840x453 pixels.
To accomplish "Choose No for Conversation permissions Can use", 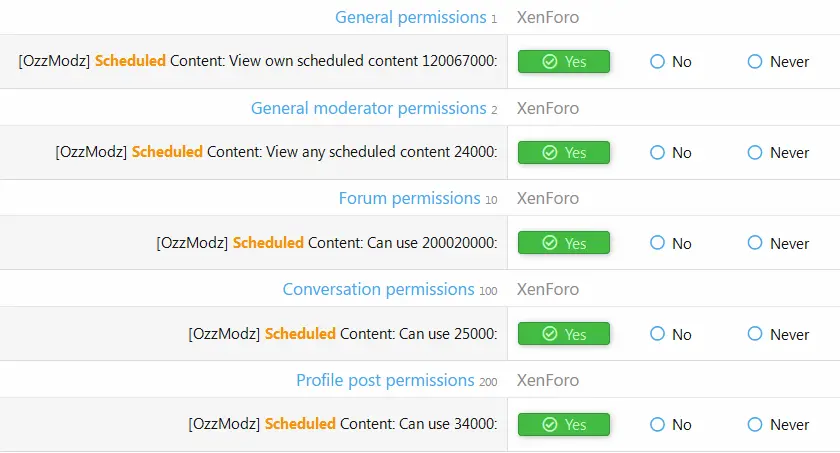I will tap(671, 334).
